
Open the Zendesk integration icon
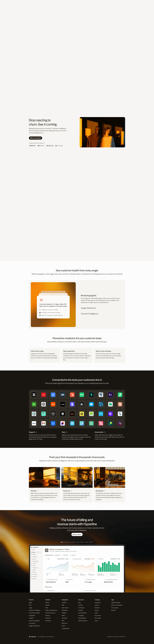point(34,395)
